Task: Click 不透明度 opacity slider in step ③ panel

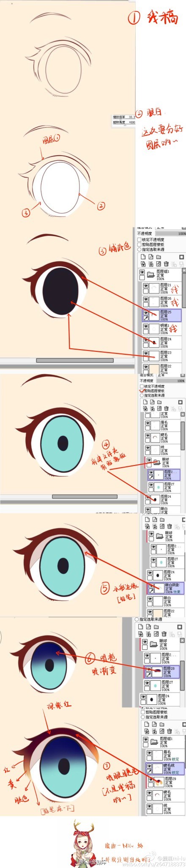Action: [x=171, y=233]
